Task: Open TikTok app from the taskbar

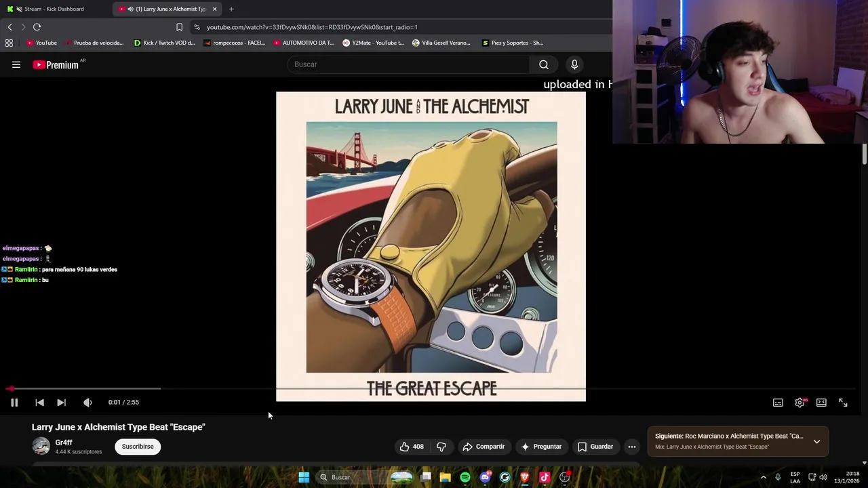Action: (545, 477)
